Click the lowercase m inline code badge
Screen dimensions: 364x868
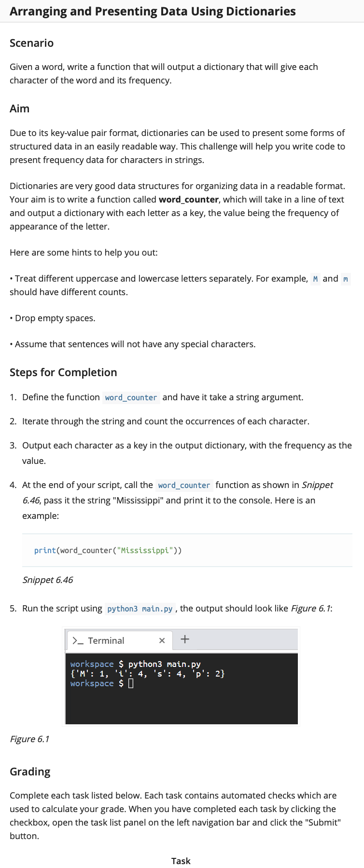[x=345, y=279]
